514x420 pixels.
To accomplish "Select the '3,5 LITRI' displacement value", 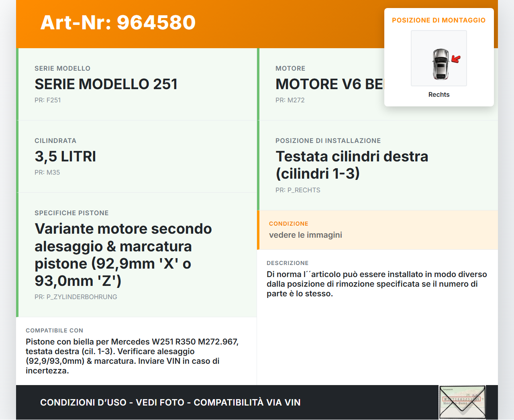I will click(x=65, y=157).
